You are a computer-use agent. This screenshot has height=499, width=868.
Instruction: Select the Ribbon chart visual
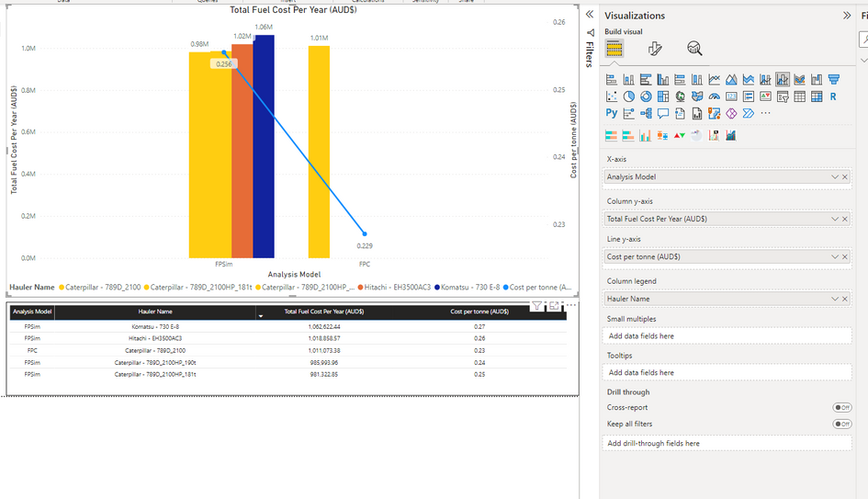(x=799, y=80)
